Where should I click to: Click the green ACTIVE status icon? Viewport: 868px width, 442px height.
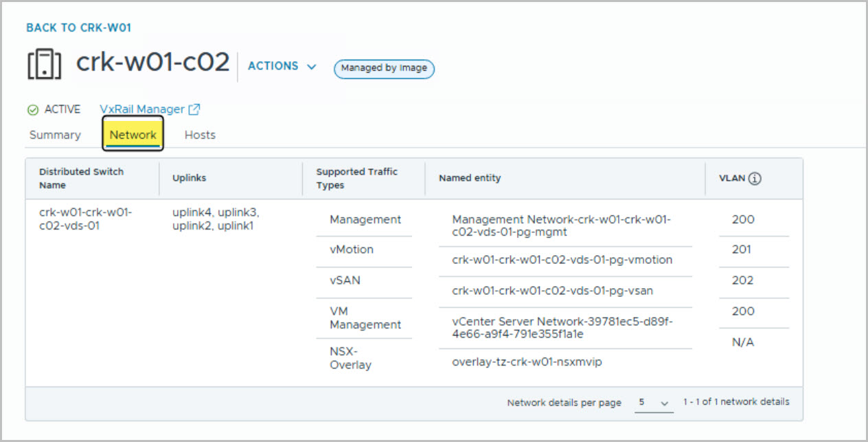32,110
